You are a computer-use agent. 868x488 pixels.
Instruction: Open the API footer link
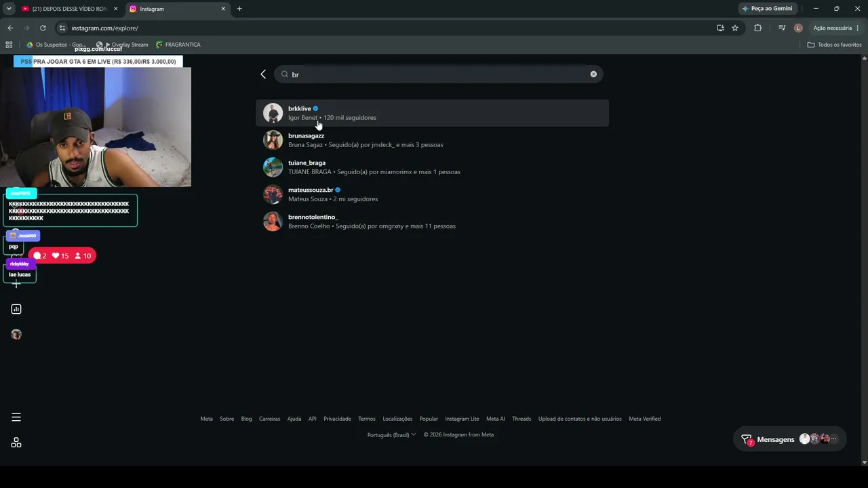[x=313, y=419]
